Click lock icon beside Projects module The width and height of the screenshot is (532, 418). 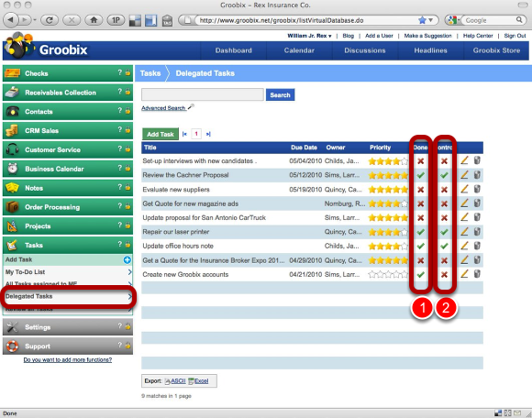127,225
